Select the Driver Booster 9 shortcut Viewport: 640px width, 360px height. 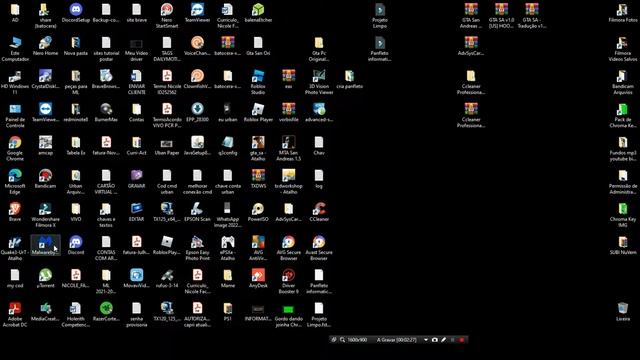click(x=289, y=281)
